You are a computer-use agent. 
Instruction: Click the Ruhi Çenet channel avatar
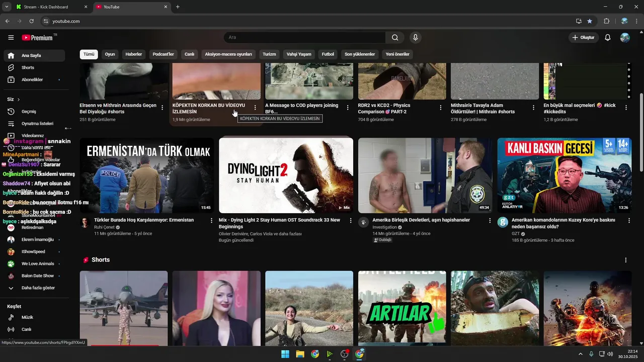coord(85,222)
